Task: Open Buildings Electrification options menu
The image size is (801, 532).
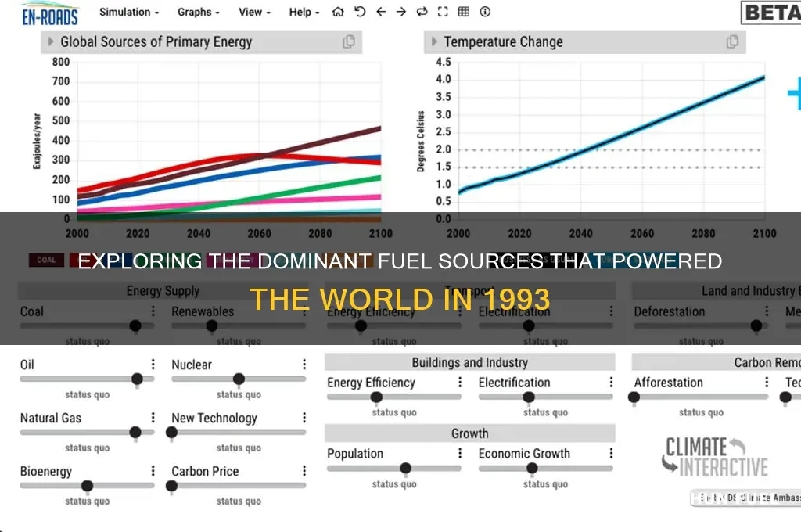Action: pyautogui.click(x=611, y=382)
